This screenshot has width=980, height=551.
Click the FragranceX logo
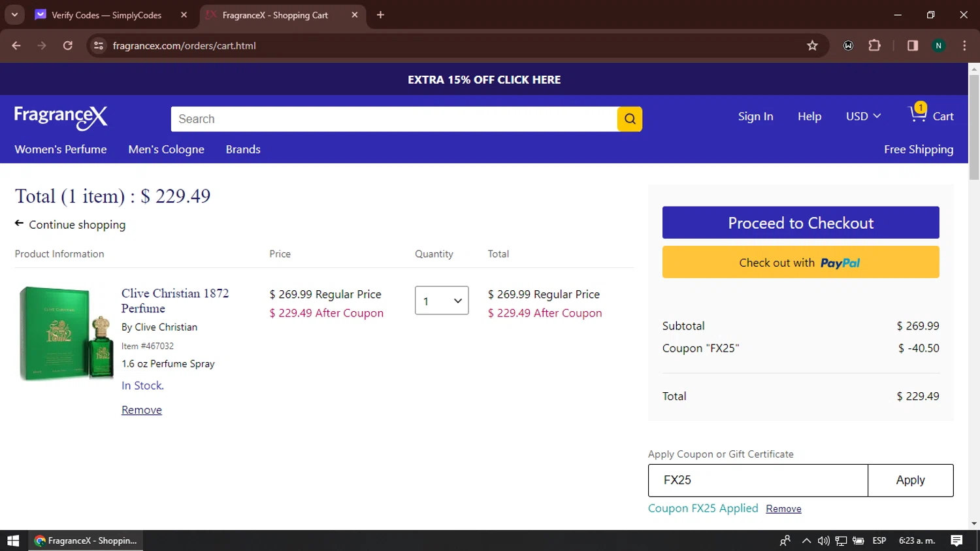(61, 118)
